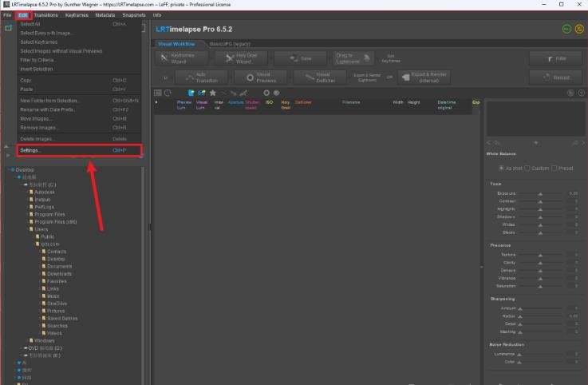Select the Windows folder

click(x=44, y=341)
